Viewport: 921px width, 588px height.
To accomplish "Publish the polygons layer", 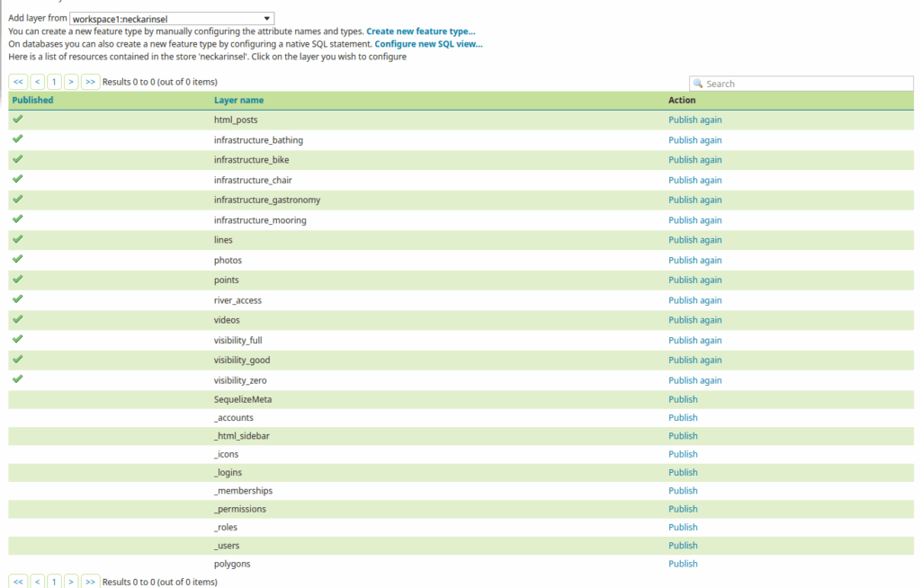I will tap(684, 564).
